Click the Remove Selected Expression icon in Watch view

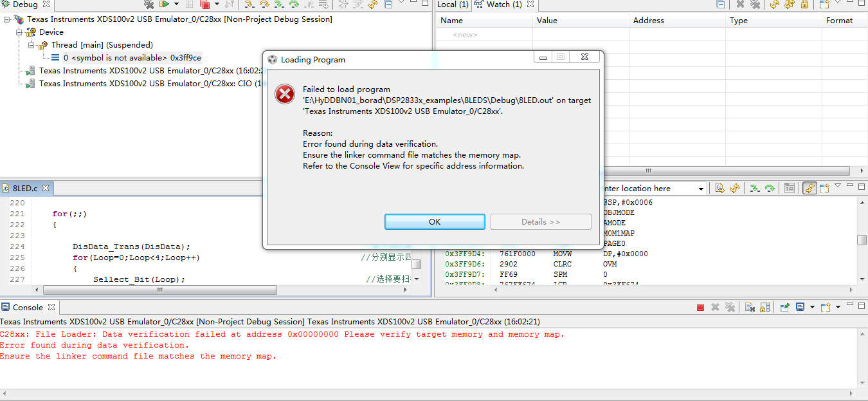point(740,5)
